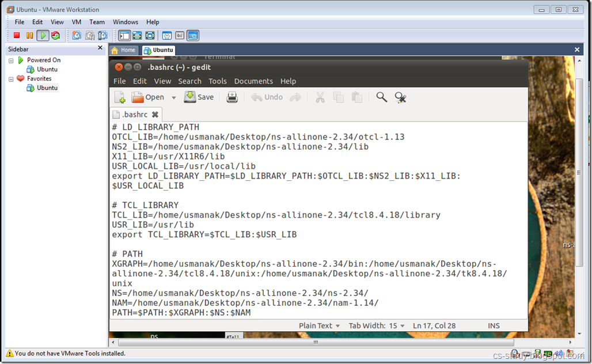Screen dimensions: 592x364
Task: Open the recent files dropdown arrow beside Open
Action: point(174,97)
